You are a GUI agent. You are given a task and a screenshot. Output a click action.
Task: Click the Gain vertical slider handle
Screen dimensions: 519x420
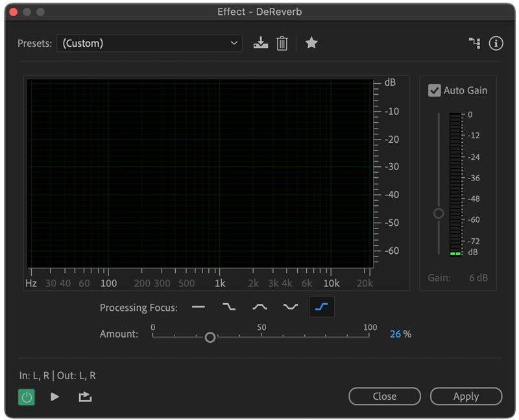(439, 214)
